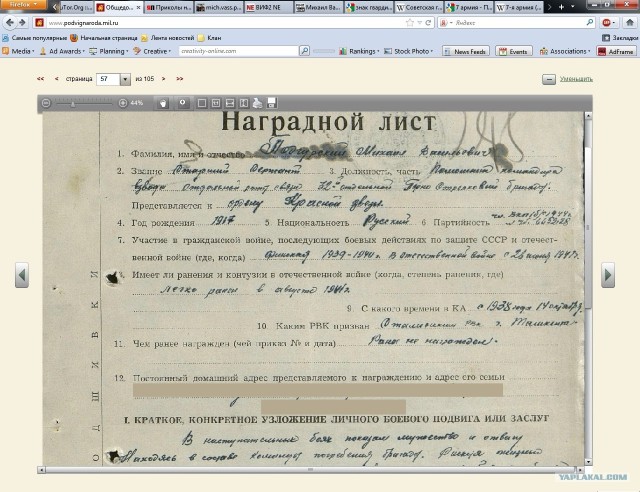Open the AdFrame button
This screenshot has height=492, width=640.
[616, 51]
